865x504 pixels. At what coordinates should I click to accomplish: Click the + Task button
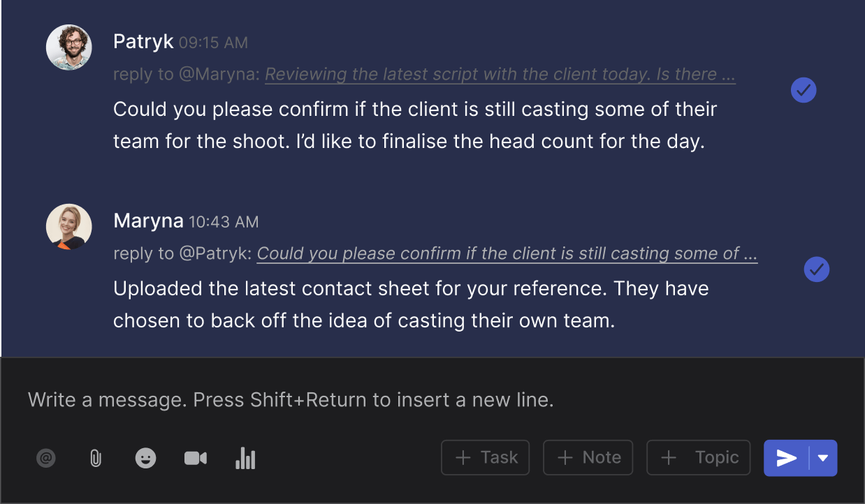tap(486, 458)
